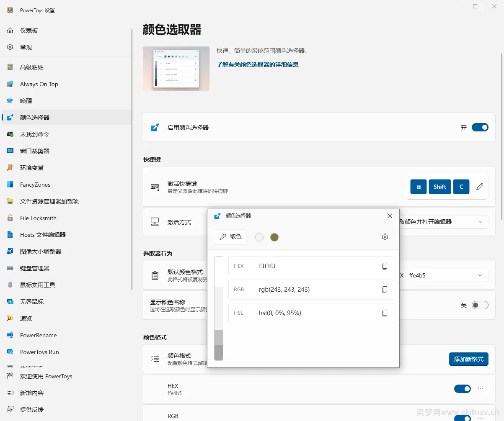Image resolution: width=504 pixels, height=421 pixels.
Task: Click the HEX value field f3f3f3
Action: (311, 266)
